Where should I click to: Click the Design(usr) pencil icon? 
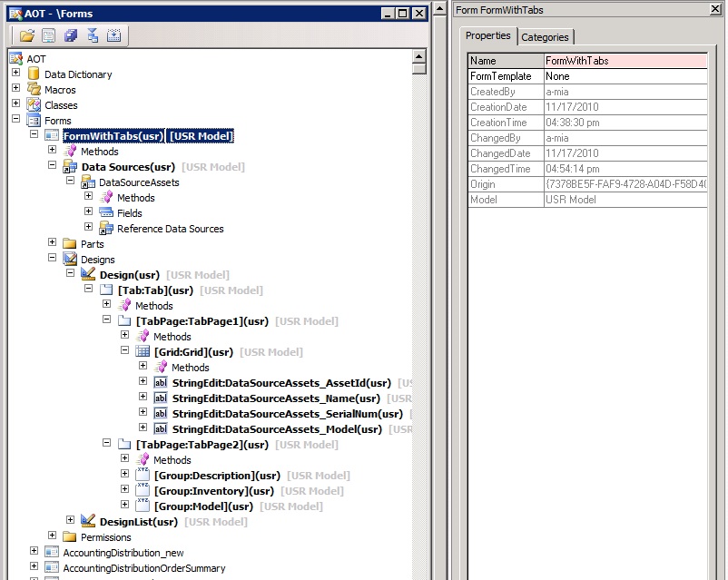88,274
